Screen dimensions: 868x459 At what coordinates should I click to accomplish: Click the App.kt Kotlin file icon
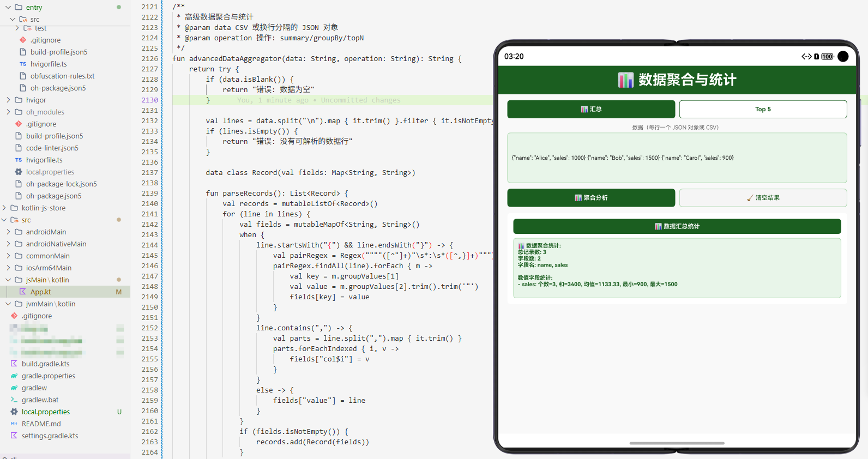pyautogui.click(x=22, y=292)
